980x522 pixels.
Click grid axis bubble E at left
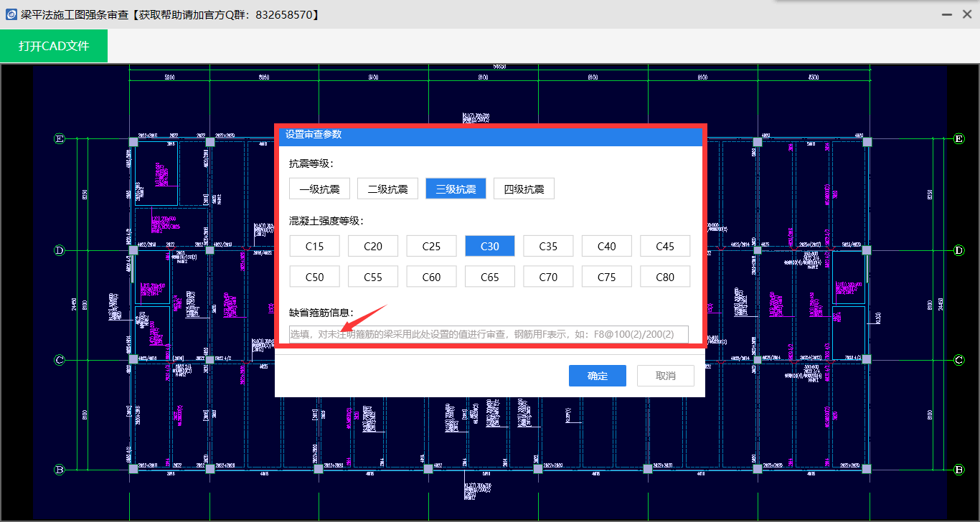pos(60,138)
